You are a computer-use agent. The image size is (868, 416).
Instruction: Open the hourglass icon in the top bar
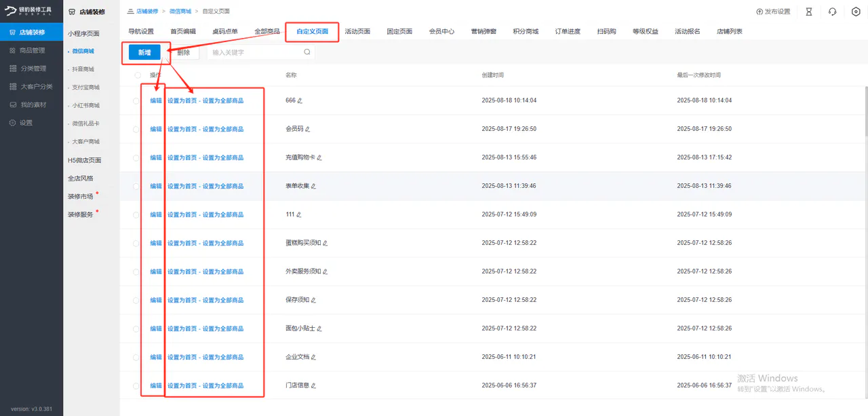pyautogui.click(x=809, y=12)
